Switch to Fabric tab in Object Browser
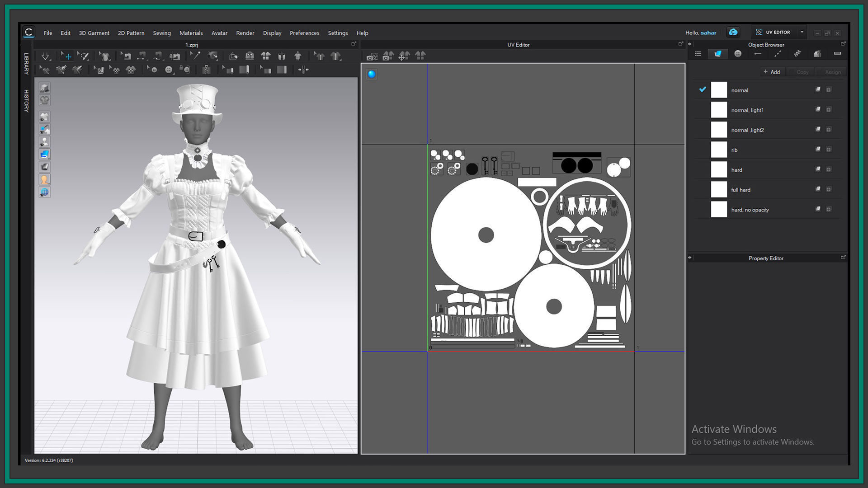Screen dimensions: 868x488 tap(717, 54)
